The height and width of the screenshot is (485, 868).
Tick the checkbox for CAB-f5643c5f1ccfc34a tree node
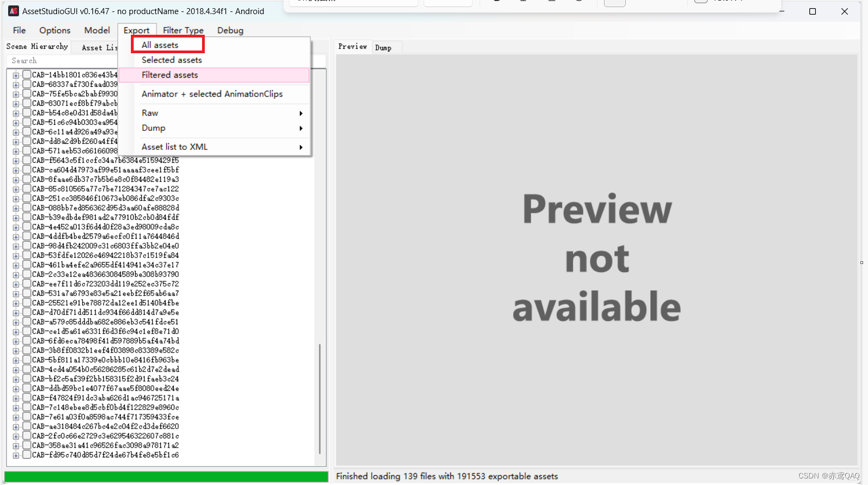27,160
